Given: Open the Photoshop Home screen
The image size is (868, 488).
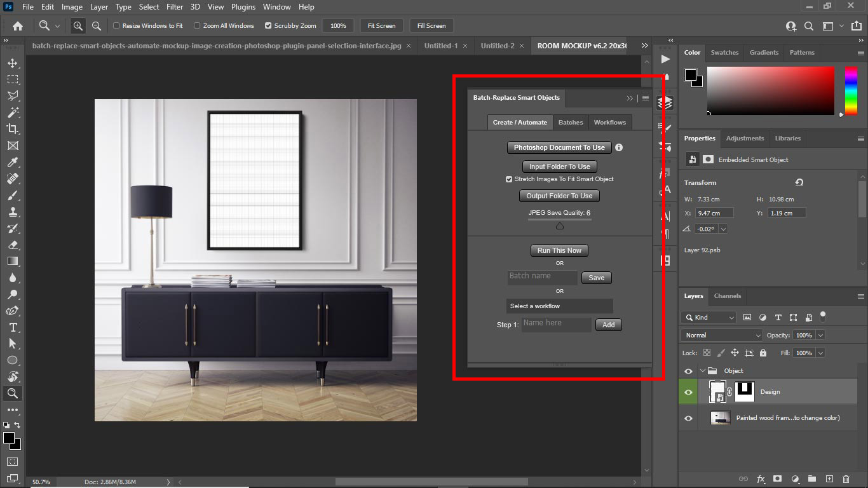Looking at the screenshot, I should pos(17,25).
